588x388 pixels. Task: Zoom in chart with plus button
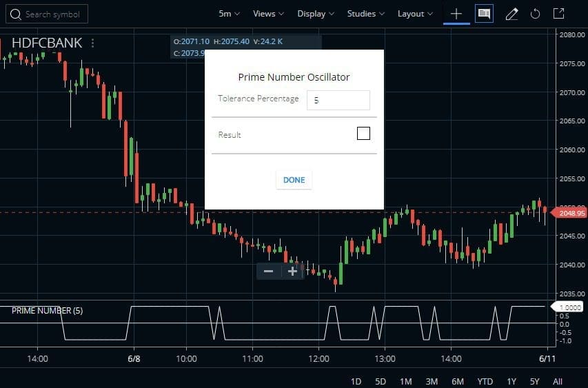click(x=292, y=271)
